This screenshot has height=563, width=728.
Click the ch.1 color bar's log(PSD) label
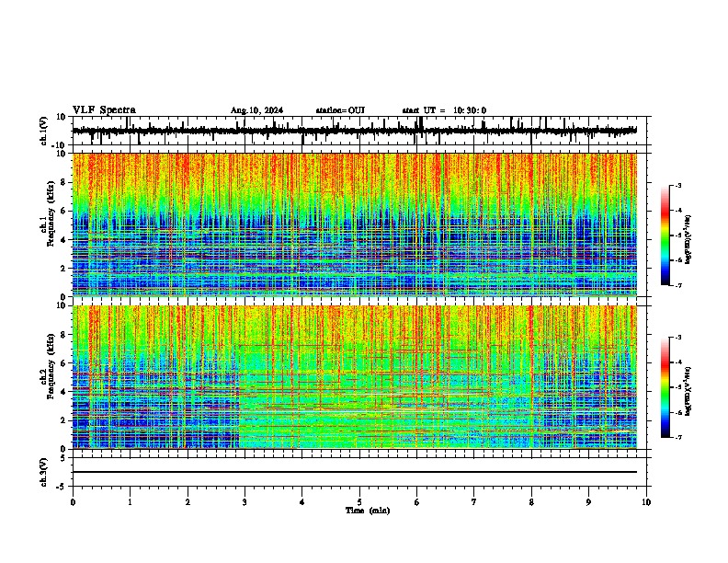pyautogui.click(x=688, y=239)
